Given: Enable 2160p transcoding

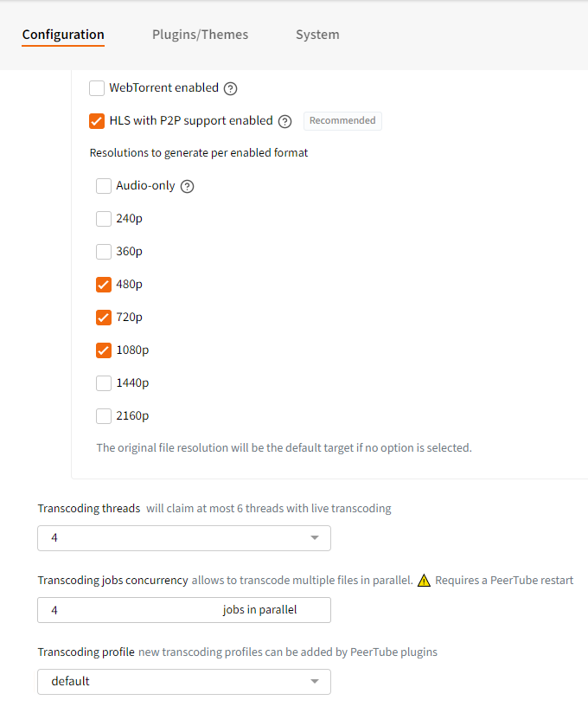Looking at the screenshot, I should click(103, 415).
